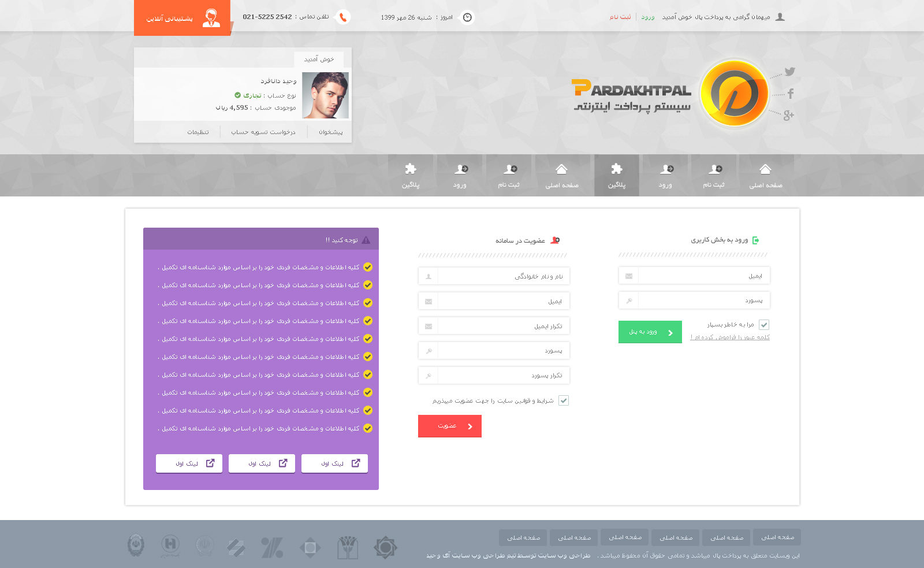Click the warning triangle icon in purple header
Image resolution: width=924 pixels, height=568 pixels.
click(x=366, y=240)
